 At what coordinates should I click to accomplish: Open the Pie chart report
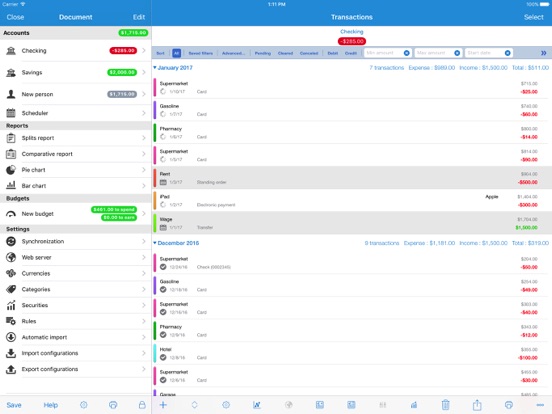76,170
